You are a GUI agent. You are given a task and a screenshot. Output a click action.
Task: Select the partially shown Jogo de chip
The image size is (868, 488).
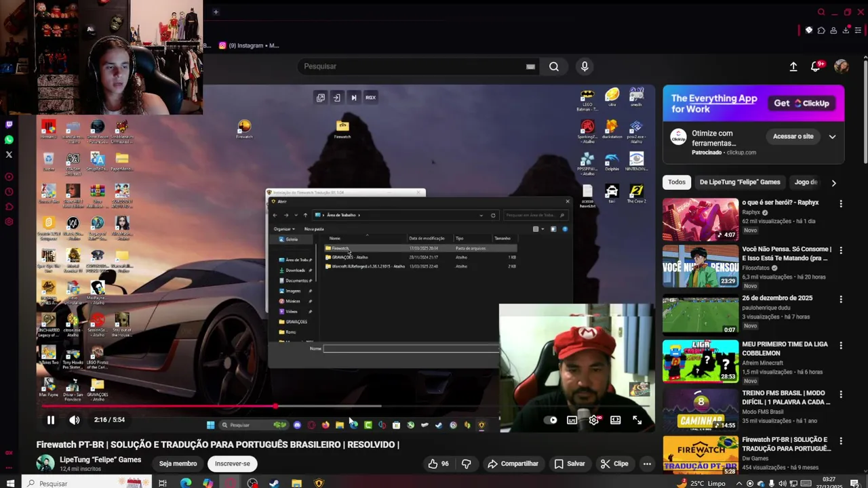pos(805,182)
